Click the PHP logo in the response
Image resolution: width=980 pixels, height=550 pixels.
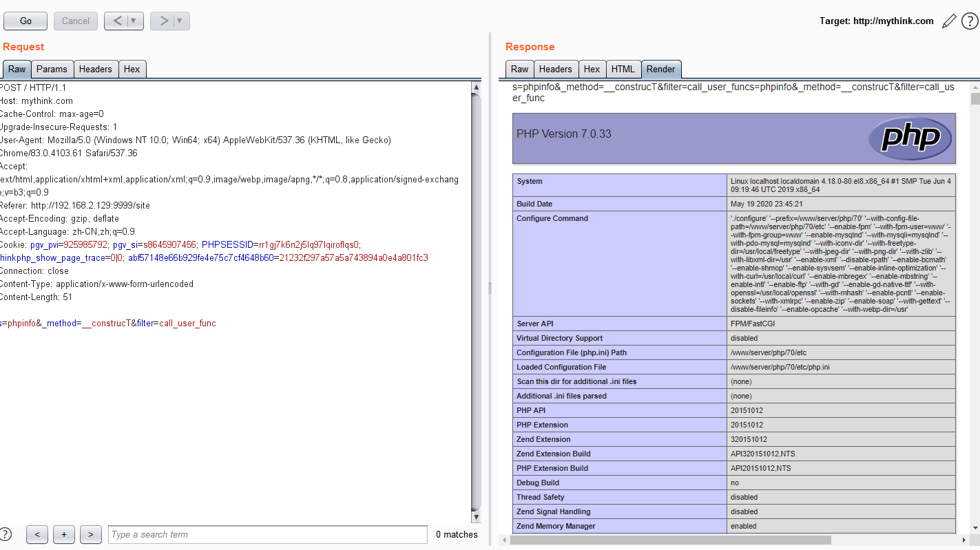pyautogui.click(x=910, y=138)
